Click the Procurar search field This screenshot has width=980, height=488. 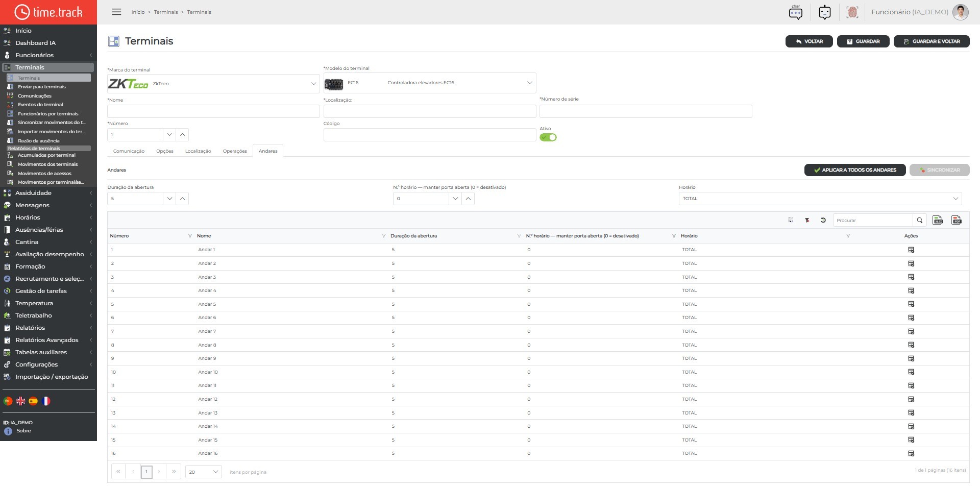[x=873, y=220]
